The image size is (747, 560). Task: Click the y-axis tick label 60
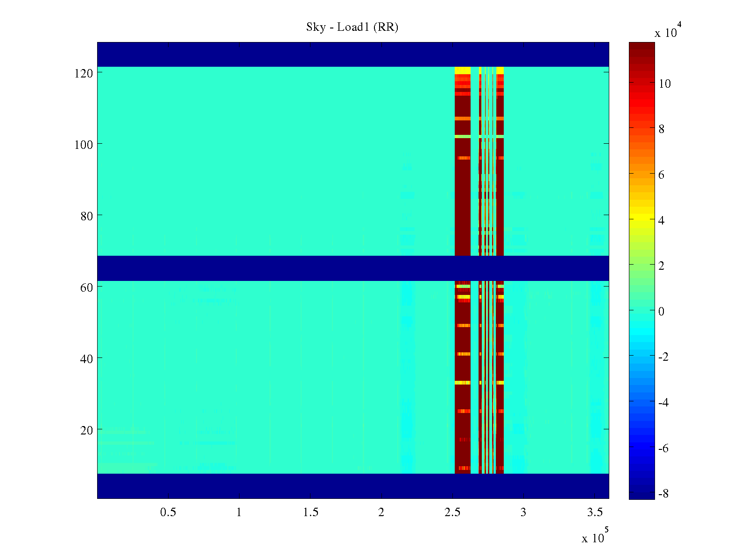pyautogui.click(x=87, y=287)
